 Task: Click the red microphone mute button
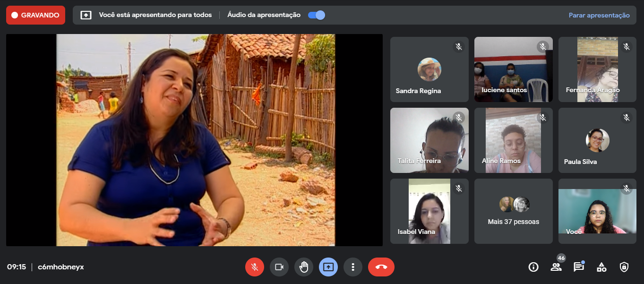(254, 267)
